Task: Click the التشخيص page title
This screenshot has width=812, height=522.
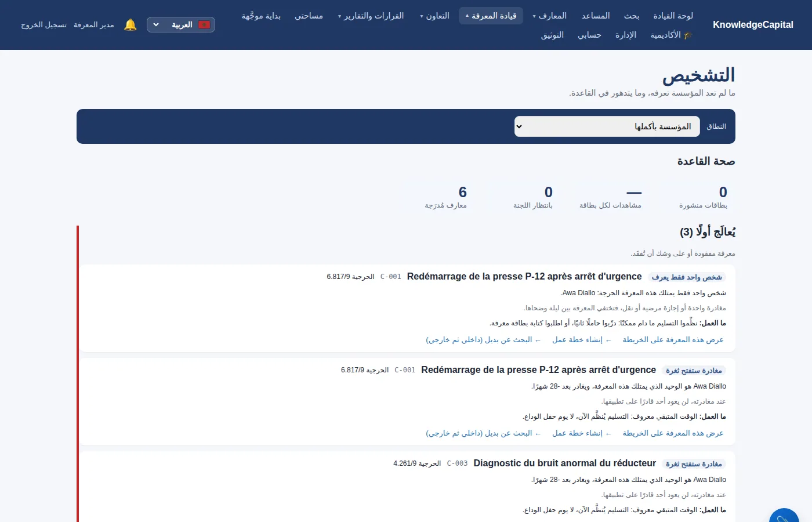Action: pos(699,75)
